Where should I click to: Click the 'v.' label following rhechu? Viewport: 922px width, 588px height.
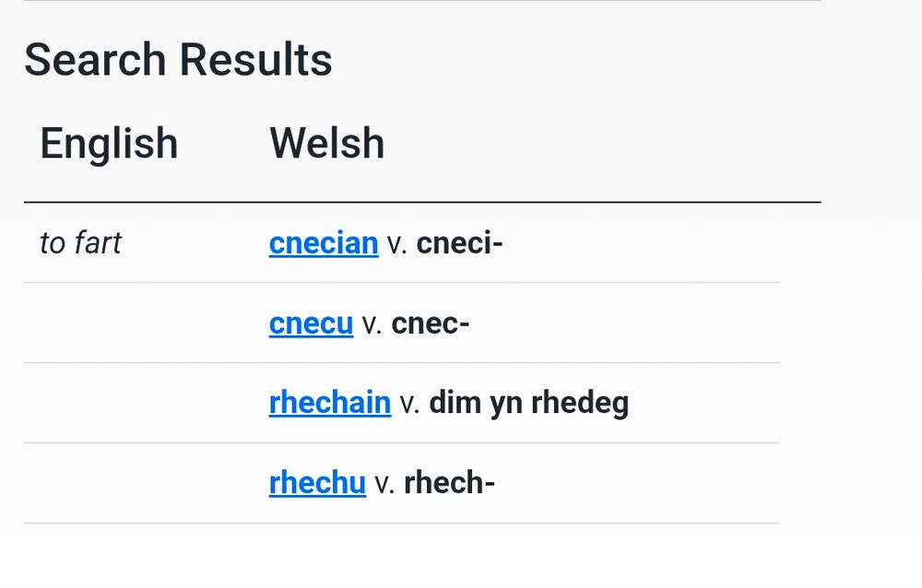(x=384, y=484)
